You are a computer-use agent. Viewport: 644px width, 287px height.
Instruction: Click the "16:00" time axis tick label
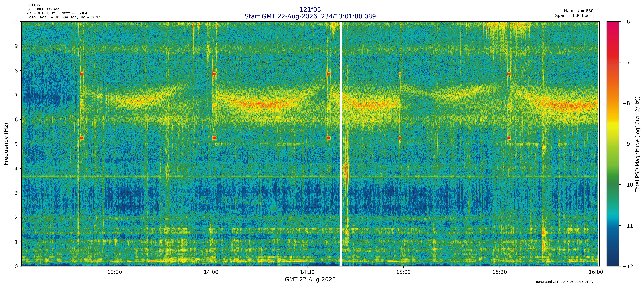[596, 272]
